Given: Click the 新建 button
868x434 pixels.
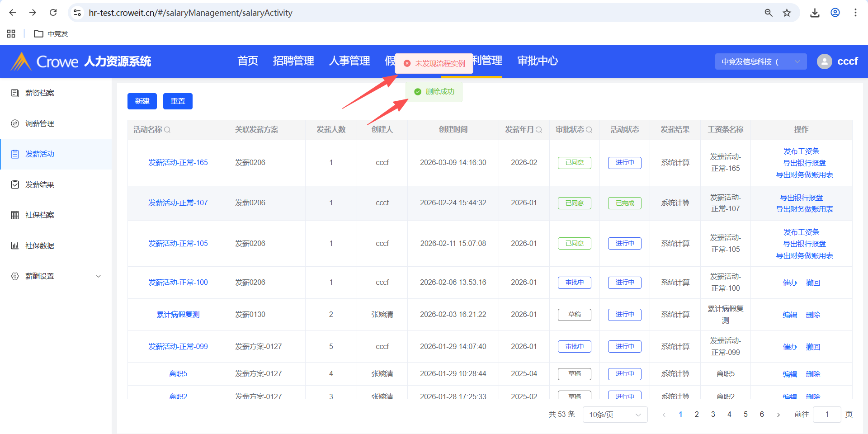Looking at the screenshot, I should pyautogui.click(x=142, y=101).
